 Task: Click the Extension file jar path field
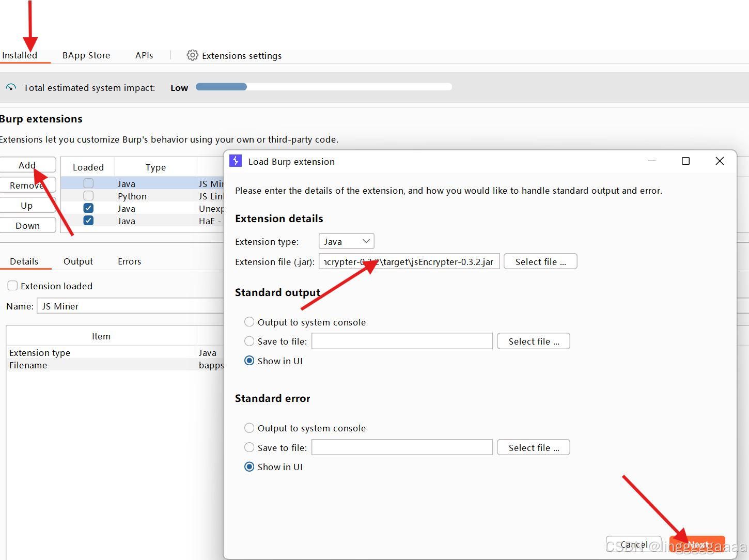point(409,261)
